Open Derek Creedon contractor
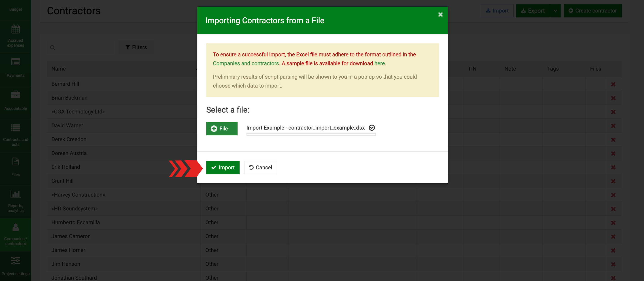 pos(69,140)
